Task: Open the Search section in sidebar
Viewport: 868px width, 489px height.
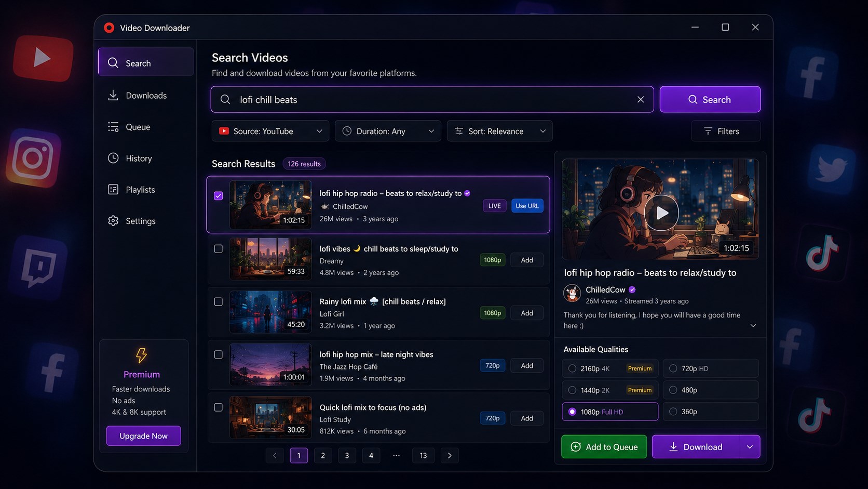Action: click(x=146, y=63)
